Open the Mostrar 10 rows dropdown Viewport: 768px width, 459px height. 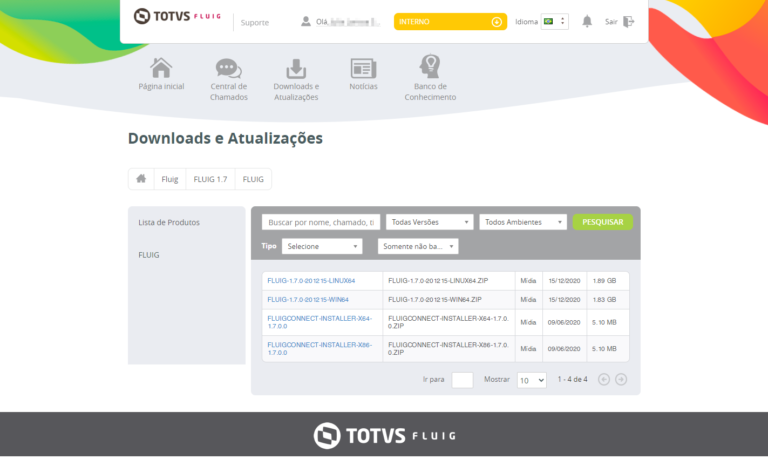(x=531, y=380)
